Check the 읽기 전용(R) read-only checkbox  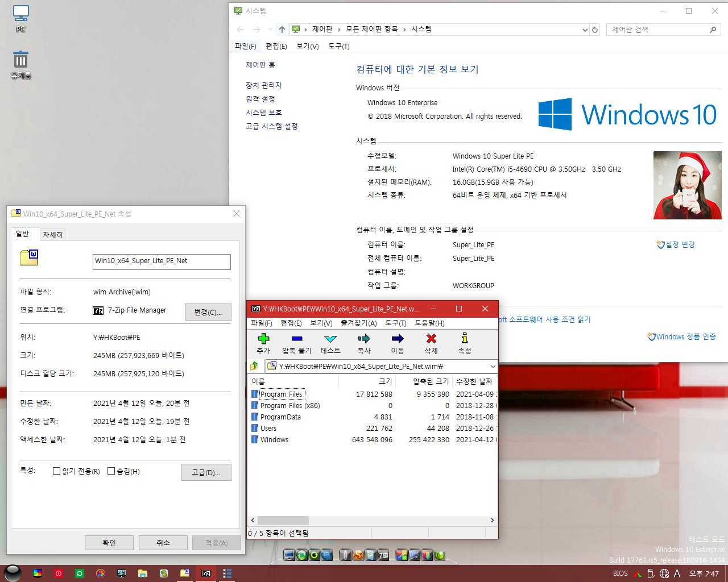coord(56,471)
